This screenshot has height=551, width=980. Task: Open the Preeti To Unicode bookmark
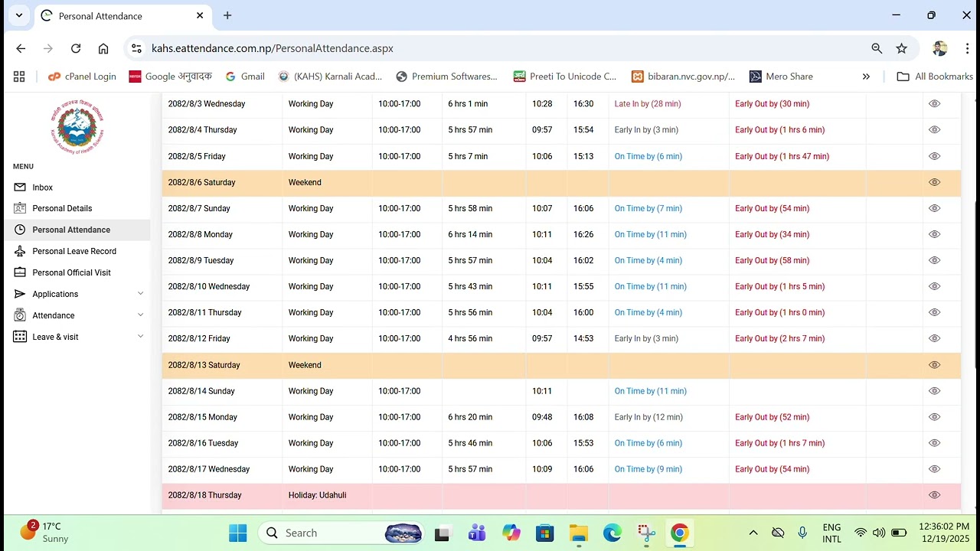click(x=565, y=77)
